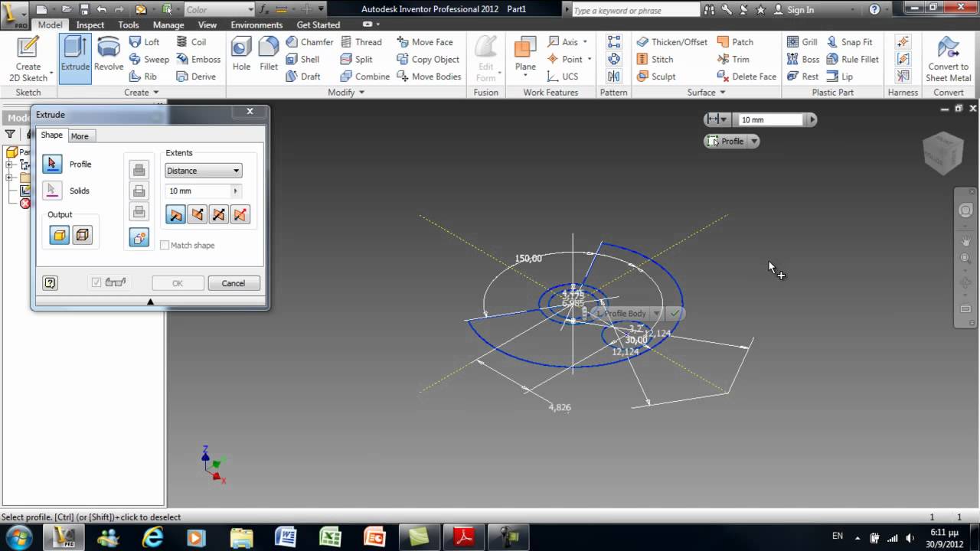Select the Revolve tool in the ribbon

[109, 54]
